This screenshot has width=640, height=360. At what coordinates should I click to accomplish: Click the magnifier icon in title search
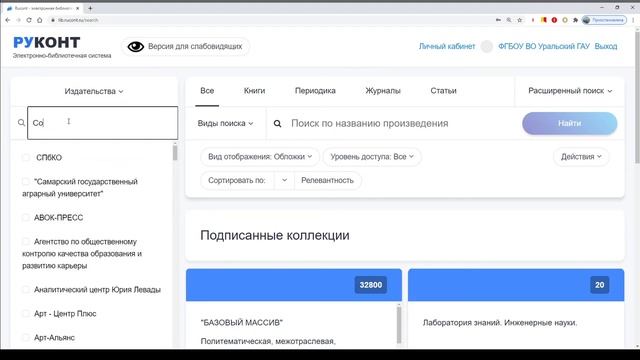point(278,123)
